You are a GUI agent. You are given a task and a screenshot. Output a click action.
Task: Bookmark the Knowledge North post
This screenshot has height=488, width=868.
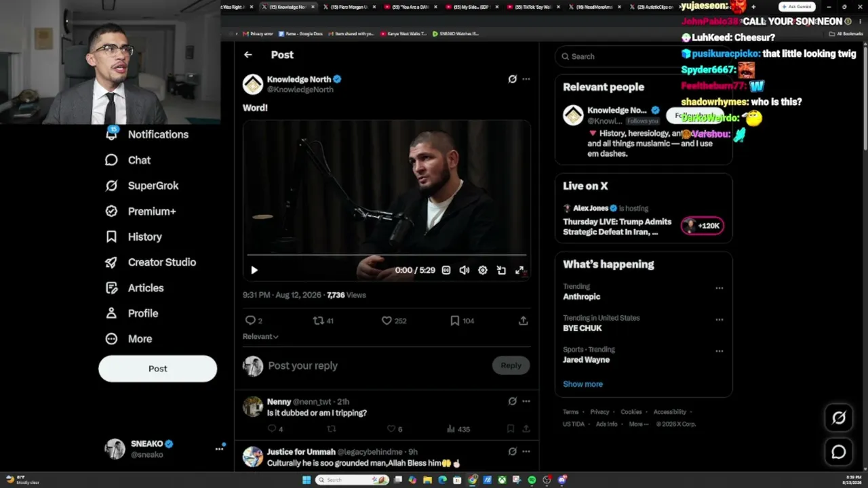pyautogui.click(x=455, y=321)
